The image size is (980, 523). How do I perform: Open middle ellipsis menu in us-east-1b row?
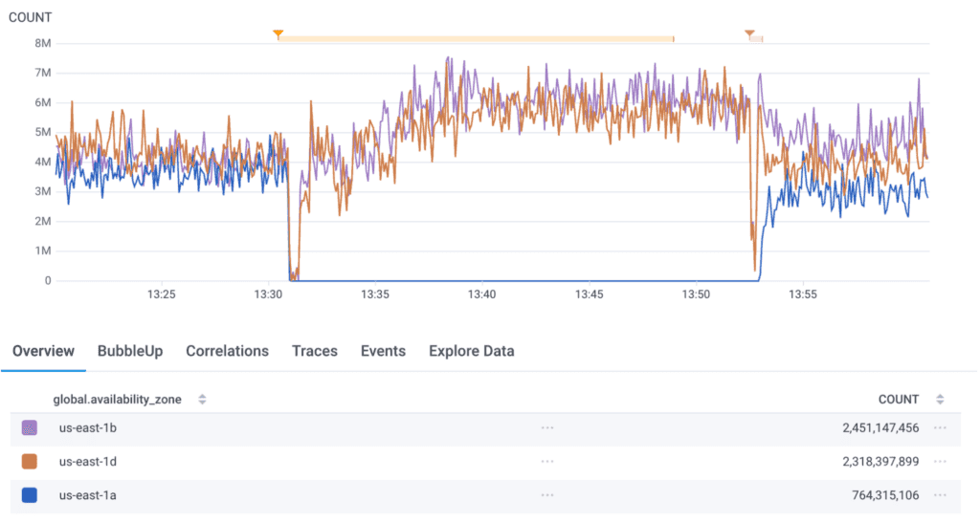(546, 428)
